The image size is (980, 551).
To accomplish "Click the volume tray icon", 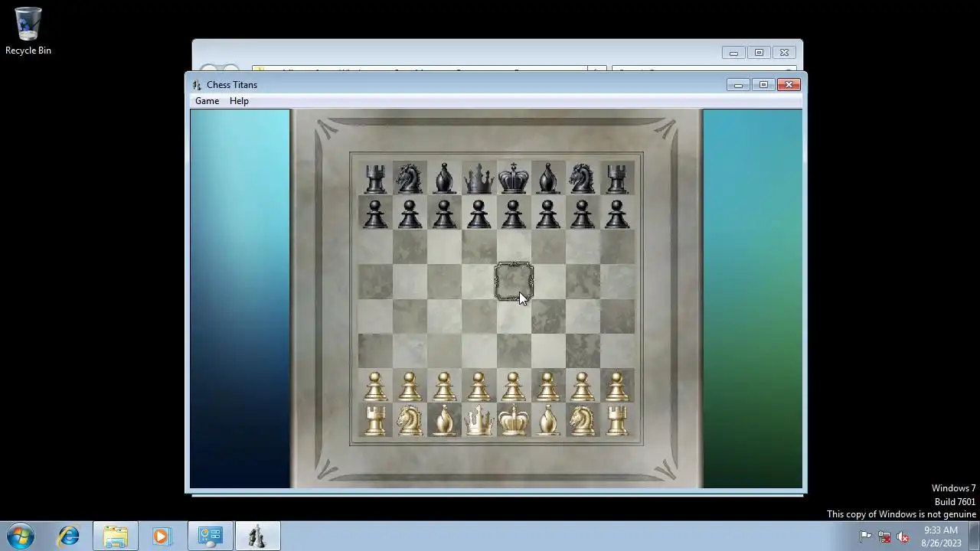I will [x=903, y=536].
